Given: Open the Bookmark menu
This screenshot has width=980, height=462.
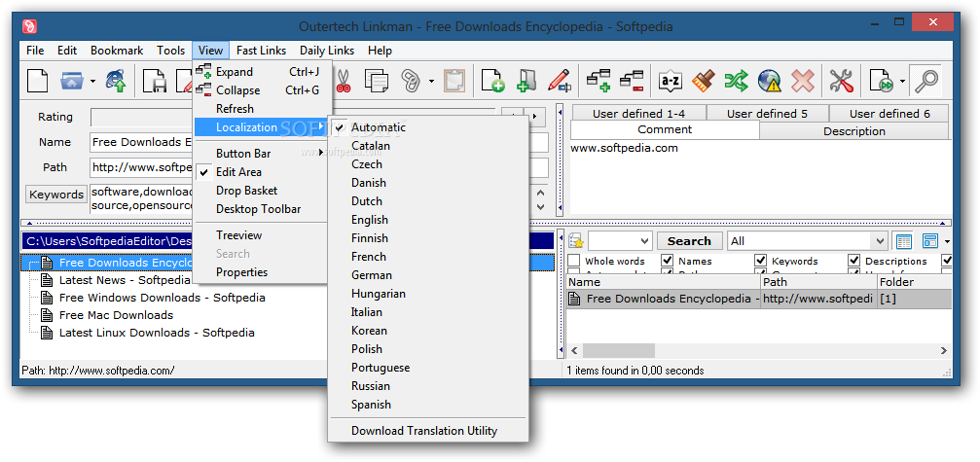Looking at the screenshot, I should [x=117, y=51].
